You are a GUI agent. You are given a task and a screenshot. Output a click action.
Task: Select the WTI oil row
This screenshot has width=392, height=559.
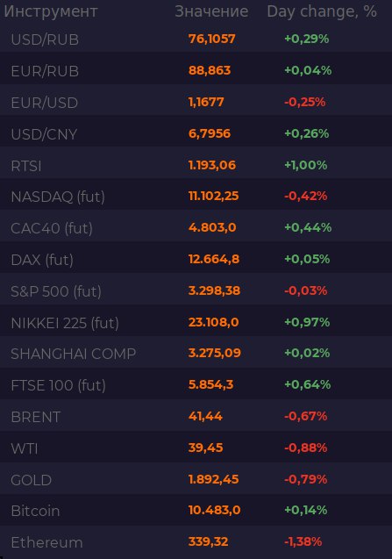[x=196, y=448]
